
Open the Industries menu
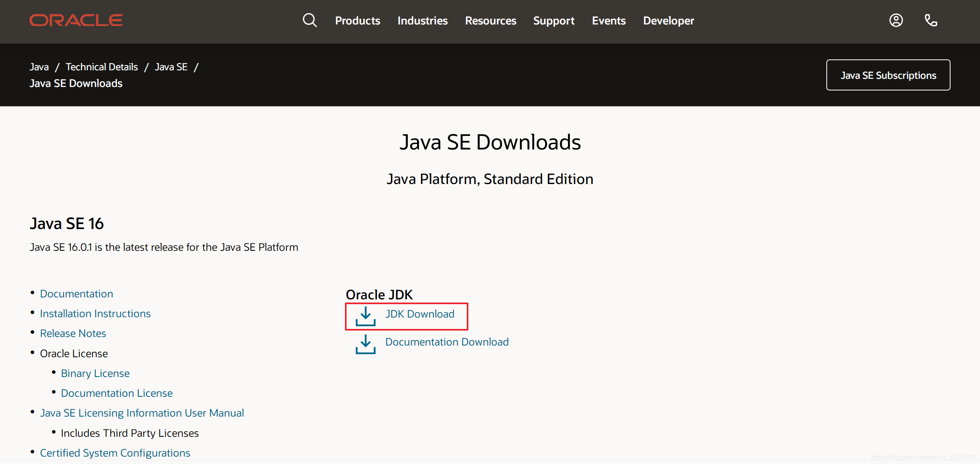click(x=422, y=21)
